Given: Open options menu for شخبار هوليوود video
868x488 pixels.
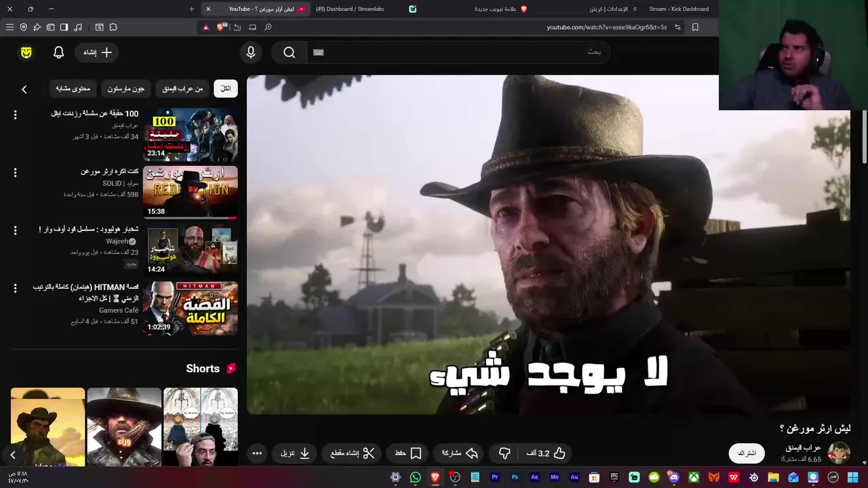Looking at the screenshot, I should pos(15,230).
